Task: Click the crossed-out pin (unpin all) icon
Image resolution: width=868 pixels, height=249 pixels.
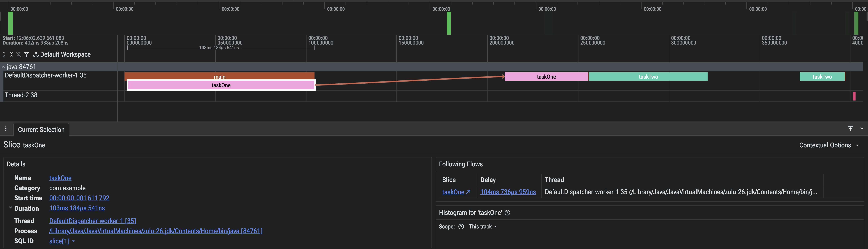Action: (x=19, y=55)
